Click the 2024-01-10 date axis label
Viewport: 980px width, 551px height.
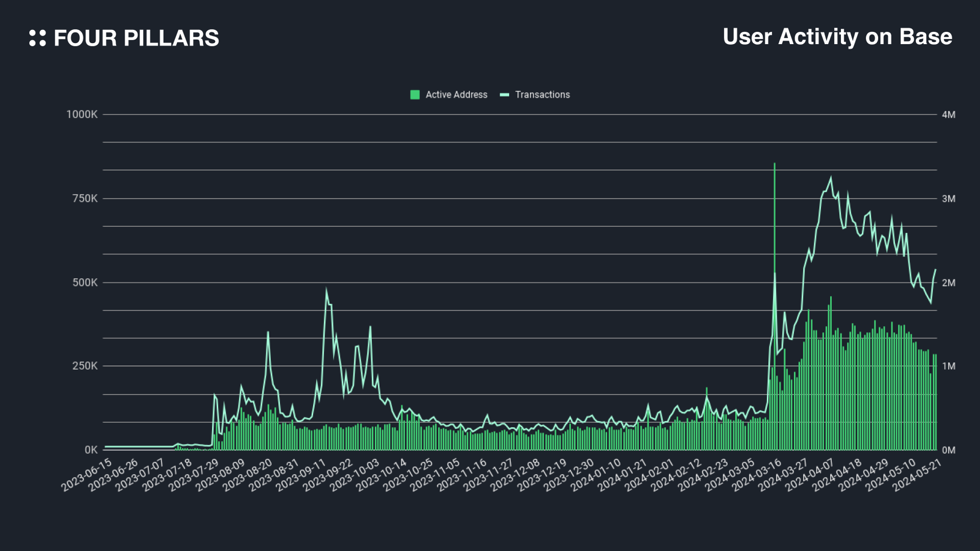596,475
